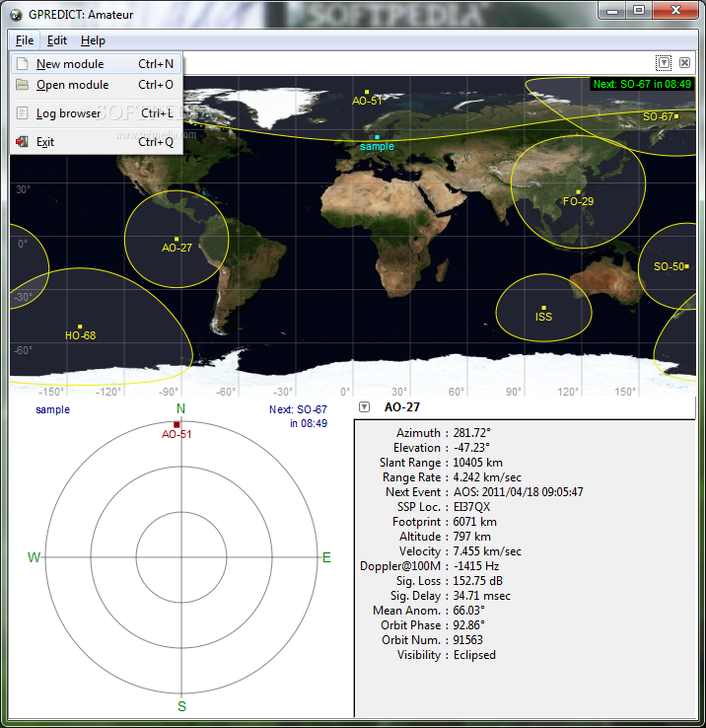Open the Help menu
The image size is (706, 728).
[93, 40]
